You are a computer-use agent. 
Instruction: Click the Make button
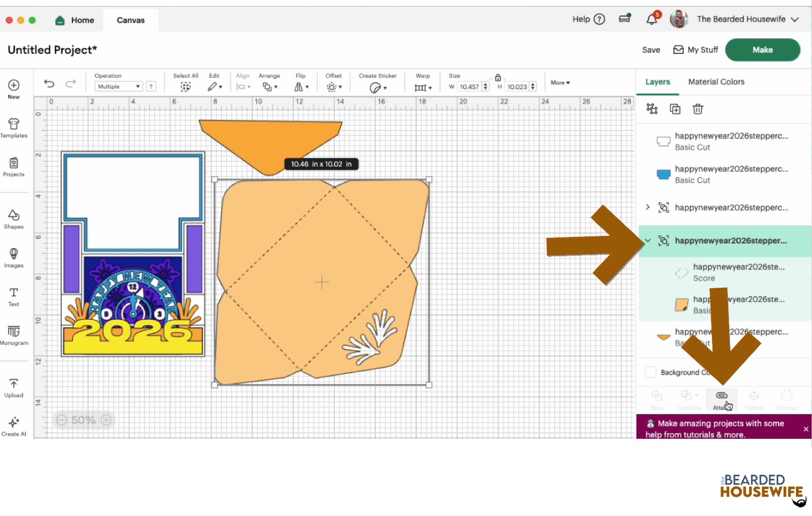762,49
